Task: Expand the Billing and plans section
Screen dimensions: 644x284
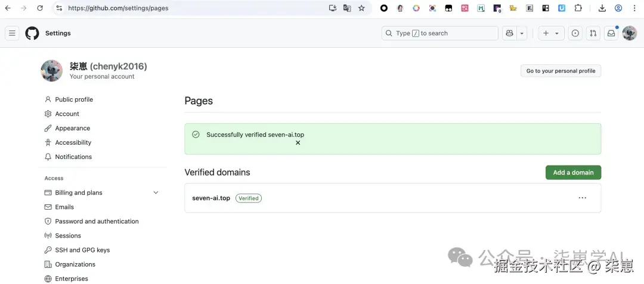Action: click(156, 193)
